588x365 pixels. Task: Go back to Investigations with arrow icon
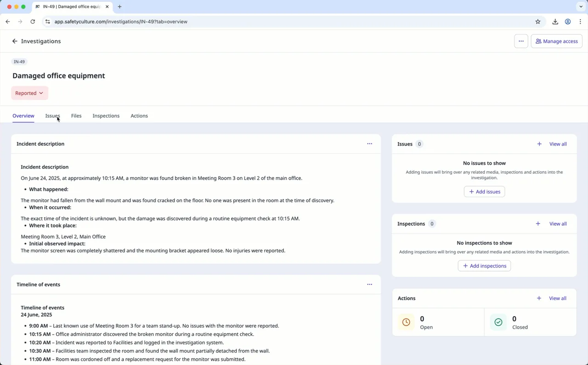[15, 41]
